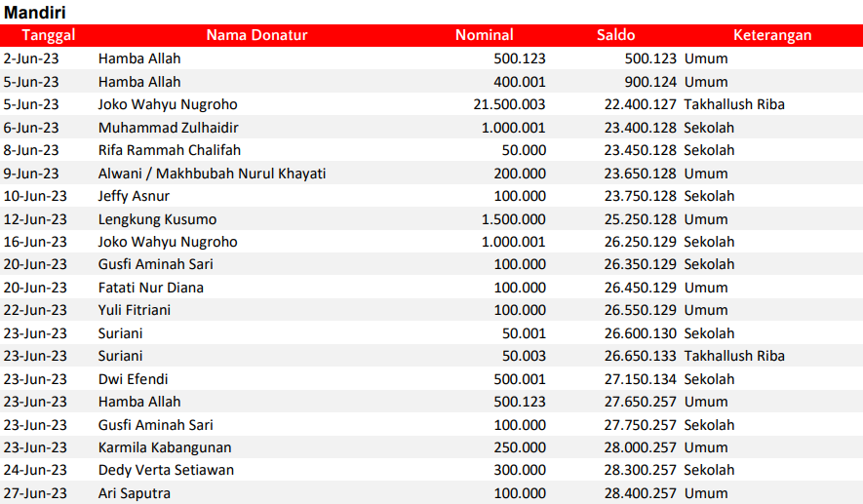This screenshot has height=504, width=863.
Task: Click the donor name Muhammad Zulhaidir
Action: point(169,128)
